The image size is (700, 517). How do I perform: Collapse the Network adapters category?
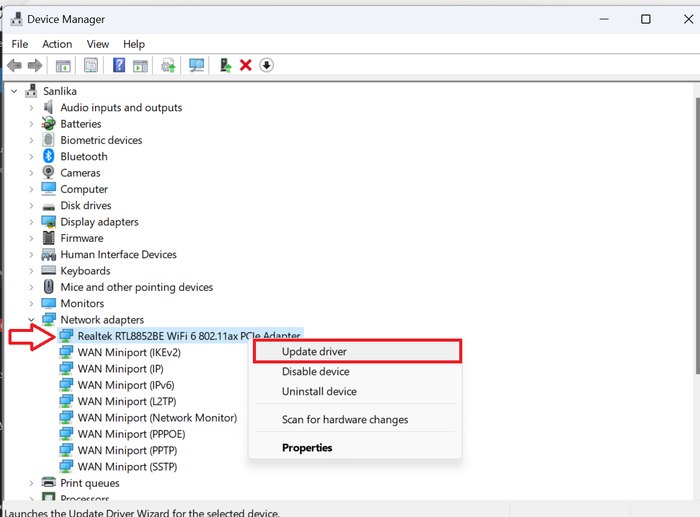(x=31, y=320)
